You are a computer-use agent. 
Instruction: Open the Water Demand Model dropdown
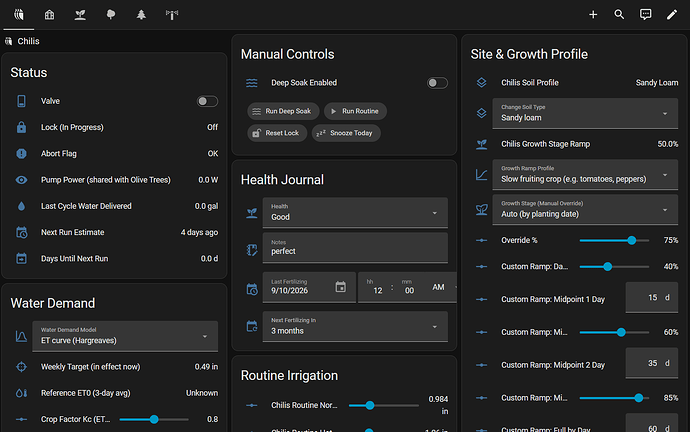pyautogui.click(x=125, y=337)
